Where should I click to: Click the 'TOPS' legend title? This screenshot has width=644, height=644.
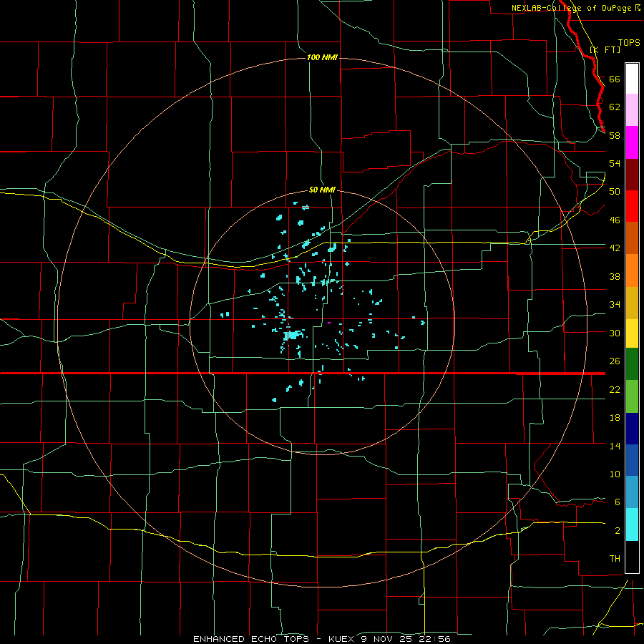[629, 43]
